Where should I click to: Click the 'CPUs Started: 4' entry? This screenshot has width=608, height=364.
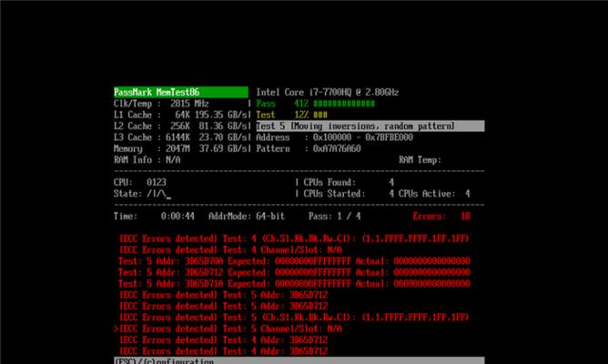(x=349, y=194)
